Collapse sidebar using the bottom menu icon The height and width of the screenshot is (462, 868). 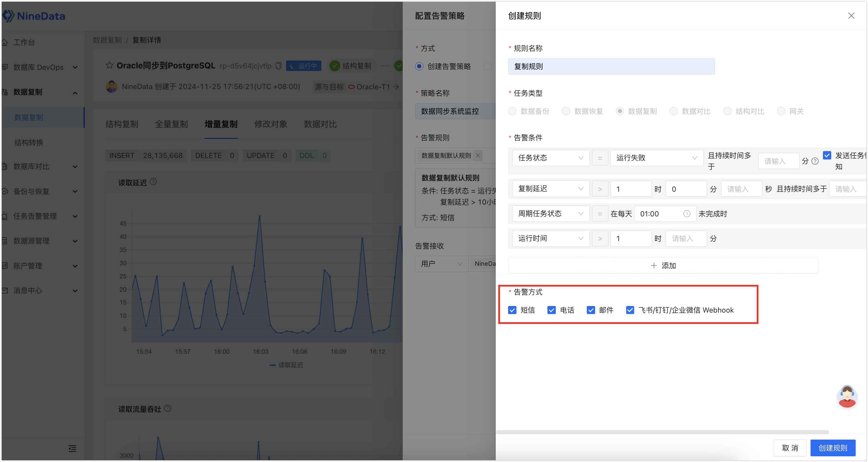point(72,448)
